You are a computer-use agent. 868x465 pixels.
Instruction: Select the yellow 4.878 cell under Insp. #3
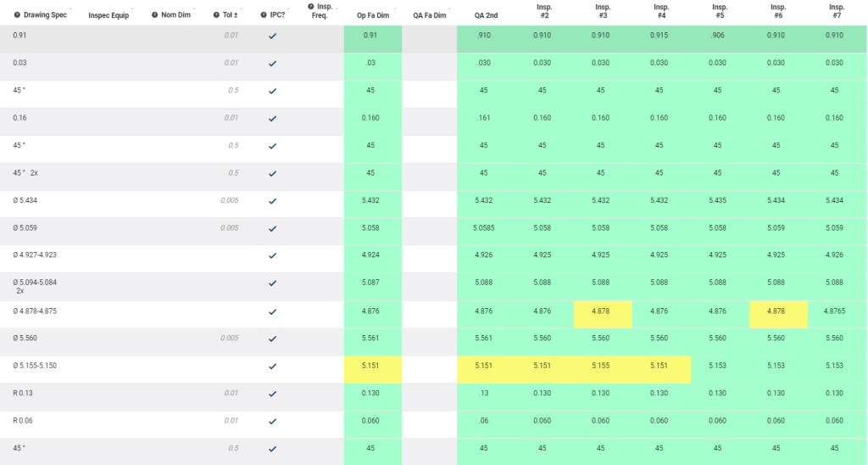603,311
